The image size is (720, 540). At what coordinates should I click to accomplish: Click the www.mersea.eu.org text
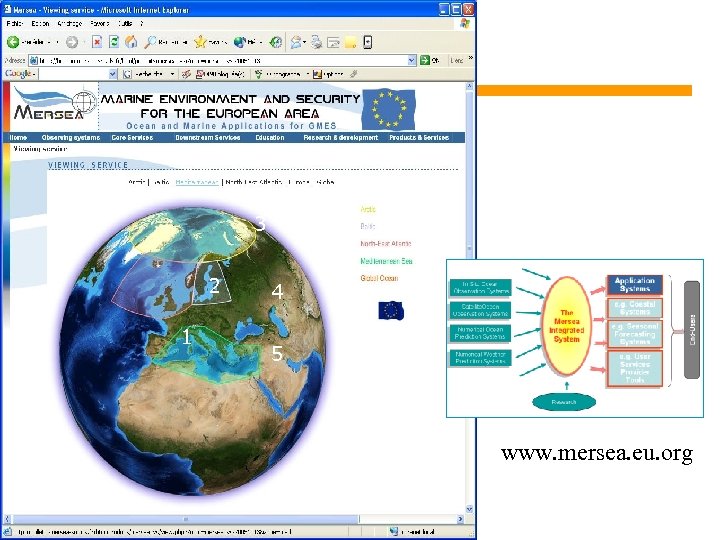coord(597,453)
